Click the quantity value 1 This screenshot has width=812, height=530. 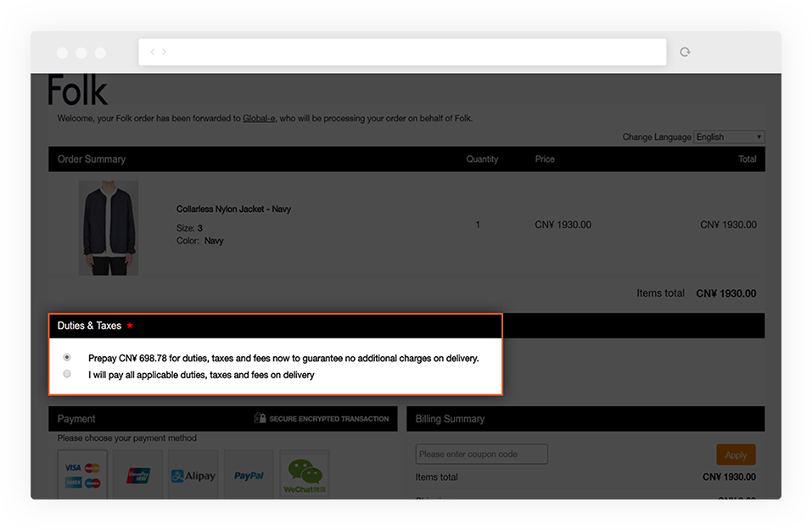[x=478, y=225]
